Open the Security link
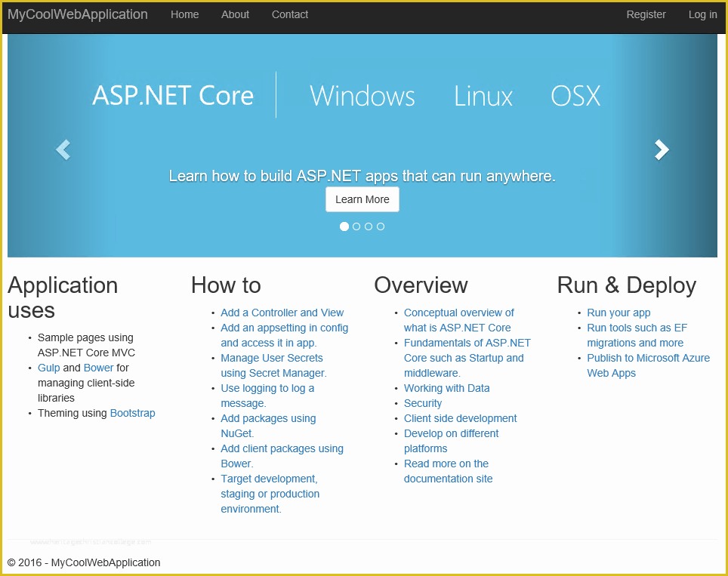Viewport: 728px width, 576px height. [x=423, y=403]
